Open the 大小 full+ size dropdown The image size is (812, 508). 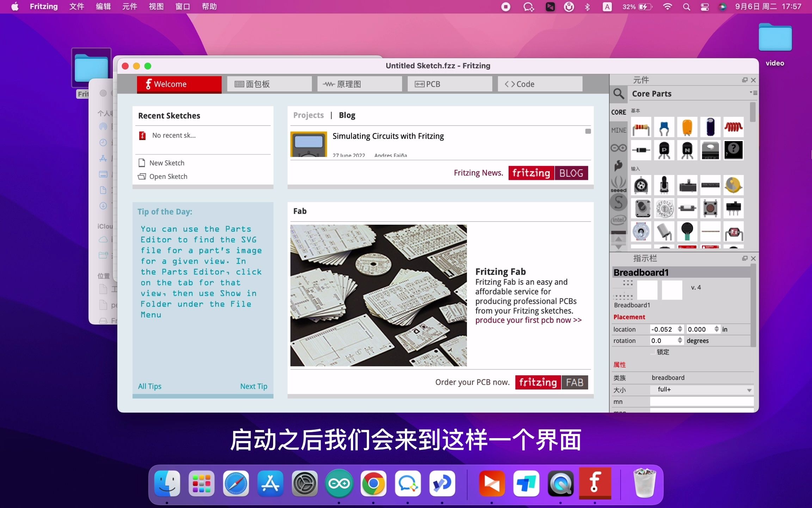pos(702,390)
